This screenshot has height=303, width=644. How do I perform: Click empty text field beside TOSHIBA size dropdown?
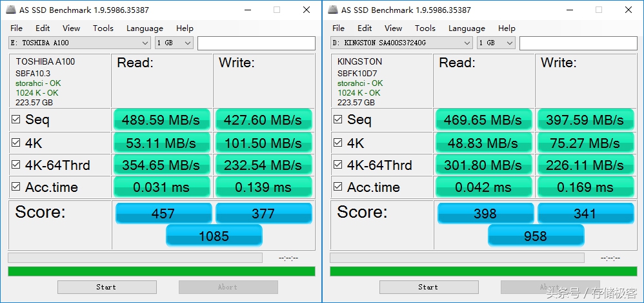(x=256, y=43)
